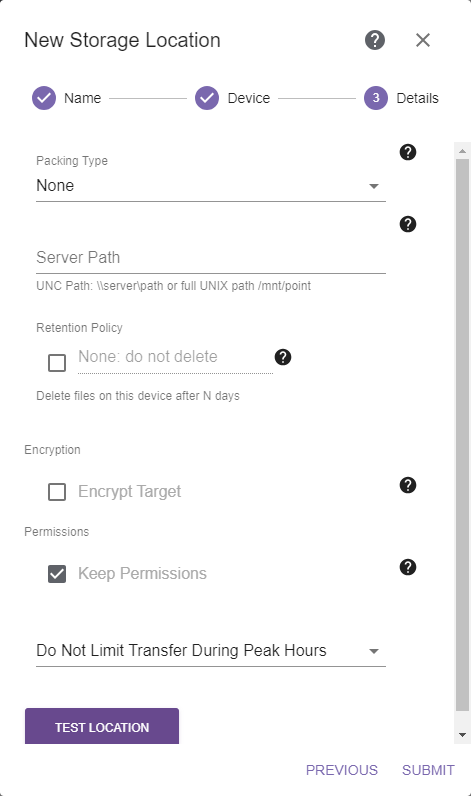Submit the new storage location

[x=428, y=770]
